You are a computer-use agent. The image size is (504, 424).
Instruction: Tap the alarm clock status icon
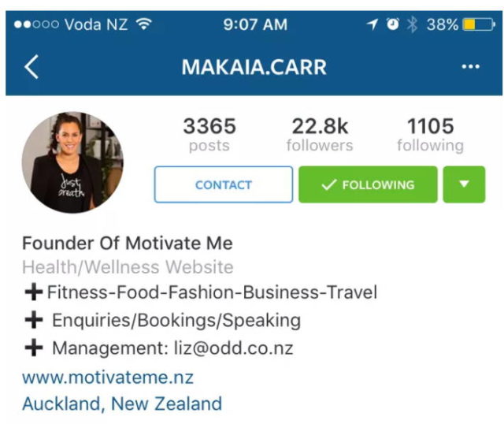click(x=392, y=24)
